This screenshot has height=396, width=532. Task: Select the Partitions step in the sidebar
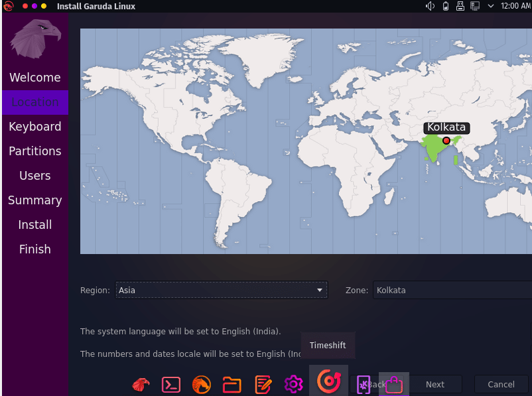(35, 151)
